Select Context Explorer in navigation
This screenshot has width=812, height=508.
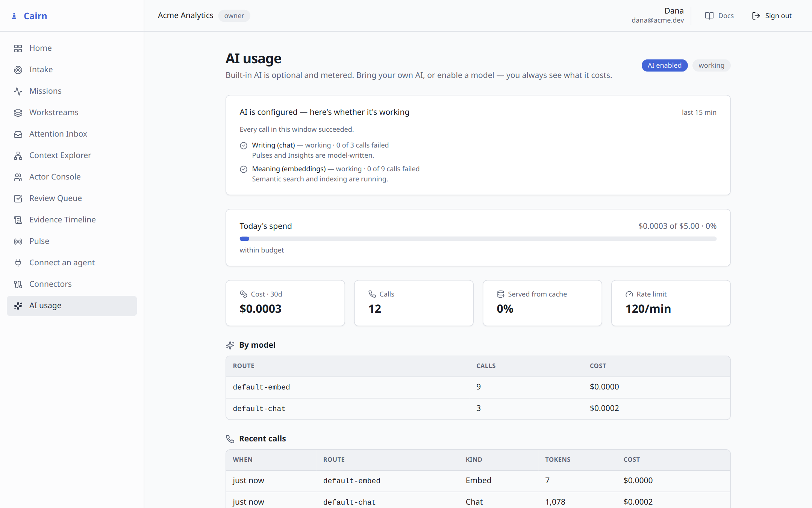(72, 155)
